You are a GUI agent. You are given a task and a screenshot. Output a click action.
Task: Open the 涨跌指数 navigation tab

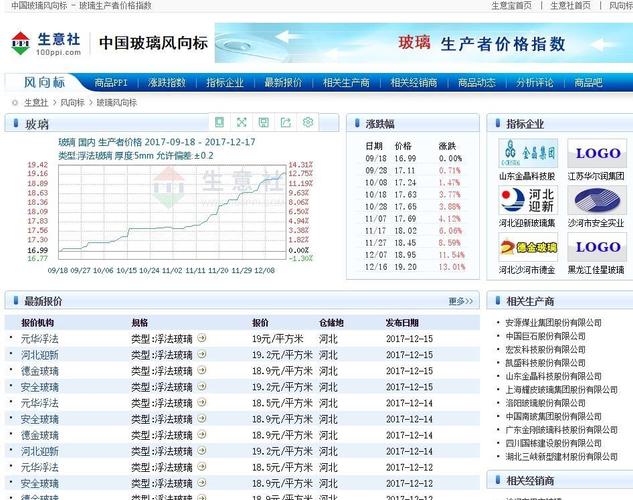click(x=167, y=83)
